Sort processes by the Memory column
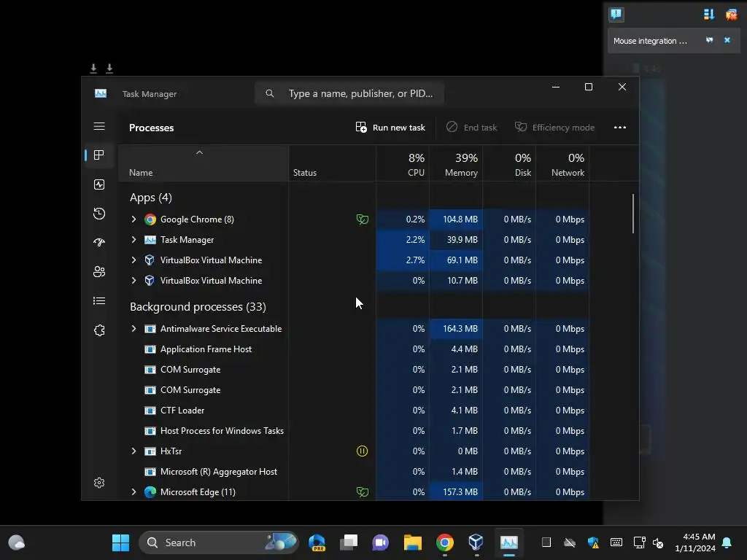747x560 pixels. coord(456,163)
